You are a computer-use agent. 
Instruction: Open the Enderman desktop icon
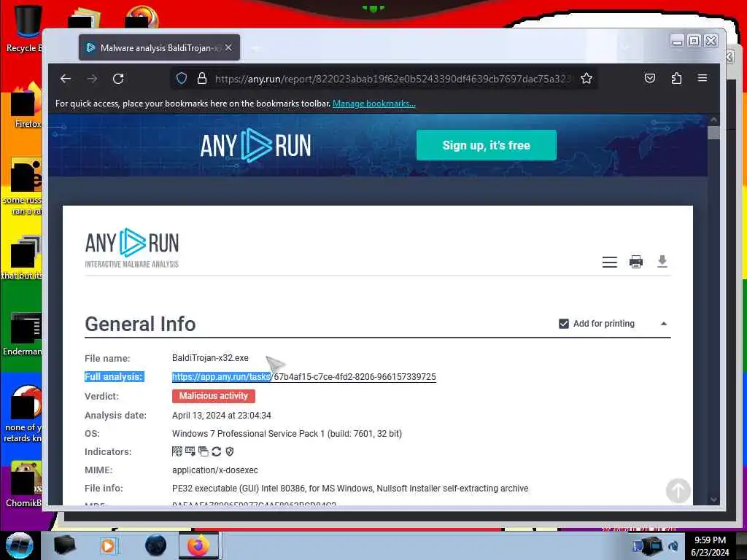point(23,333)
